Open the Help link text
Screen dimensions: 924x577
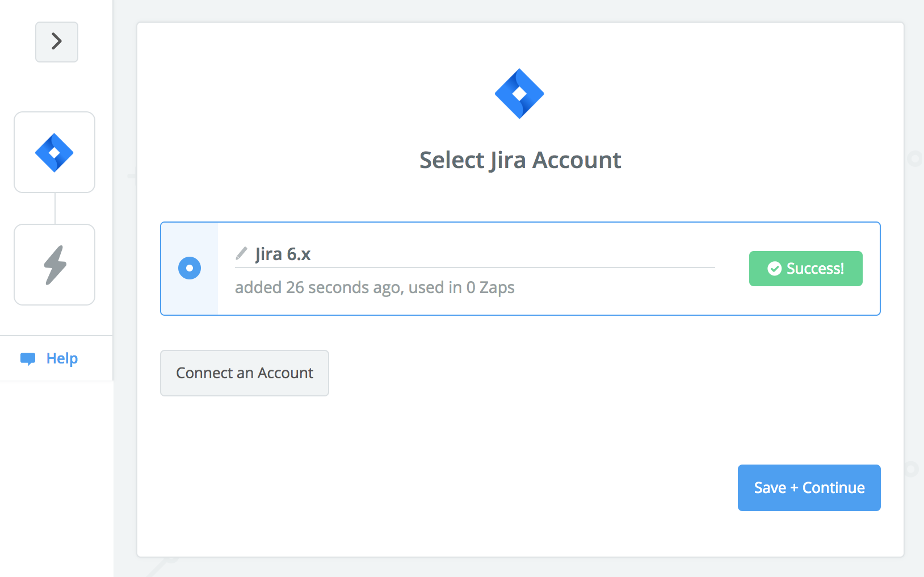pos(62,358)
